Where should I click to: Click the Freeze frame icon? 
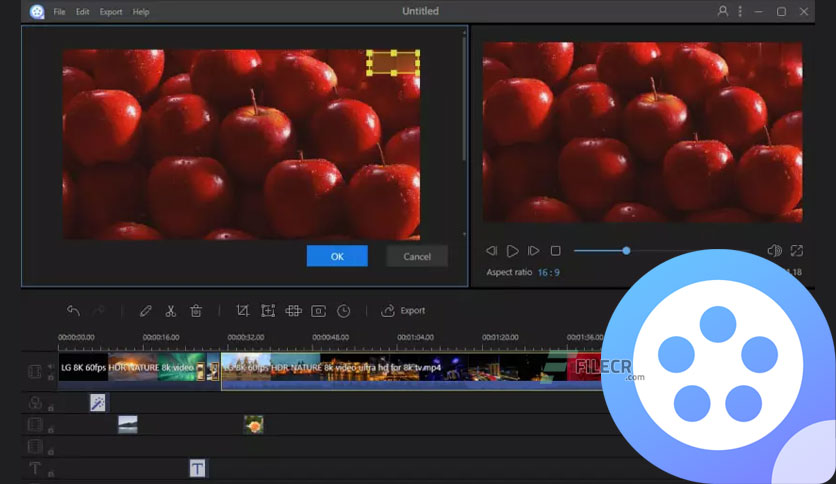point(318,311)
